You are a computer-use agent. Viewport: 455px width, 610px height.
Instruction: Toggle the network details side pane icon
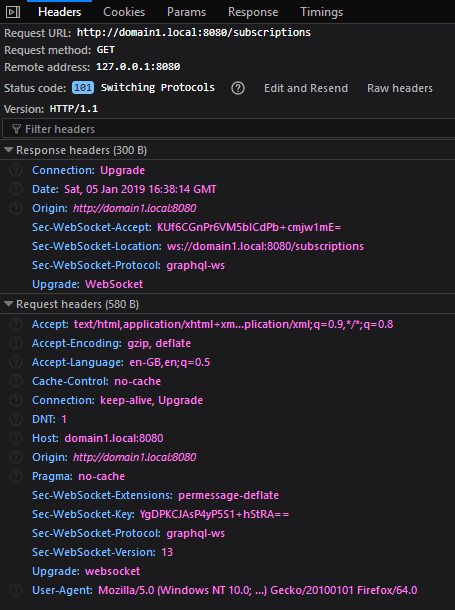coord(12,12)
